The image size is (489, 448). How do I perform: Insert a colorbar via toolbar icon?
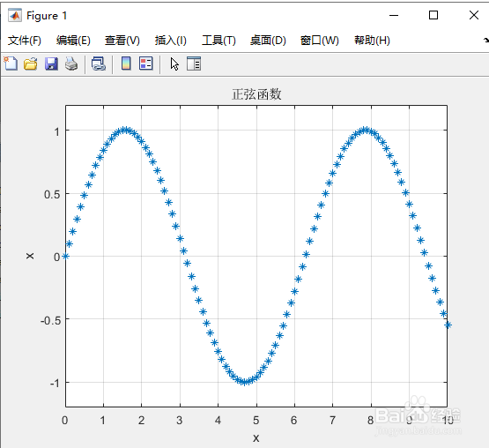(x=126, y=63)
